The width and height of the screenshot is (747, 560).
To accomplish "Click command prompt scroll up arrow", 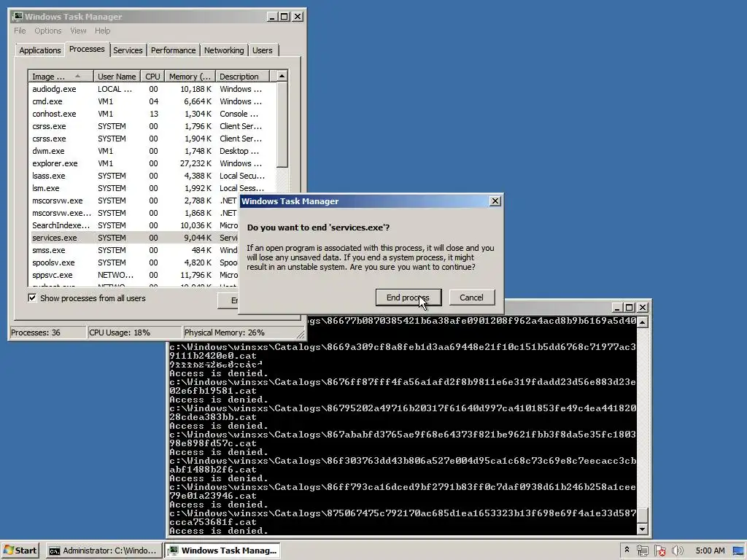I will pos(643,322).
